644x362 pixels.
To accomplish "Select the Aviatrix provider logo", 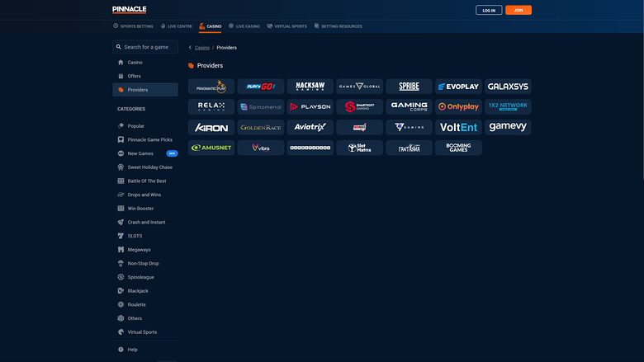I will 310,127.
